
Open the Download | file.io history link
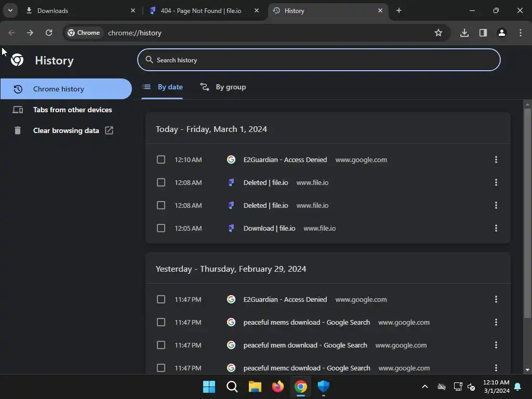270,229
